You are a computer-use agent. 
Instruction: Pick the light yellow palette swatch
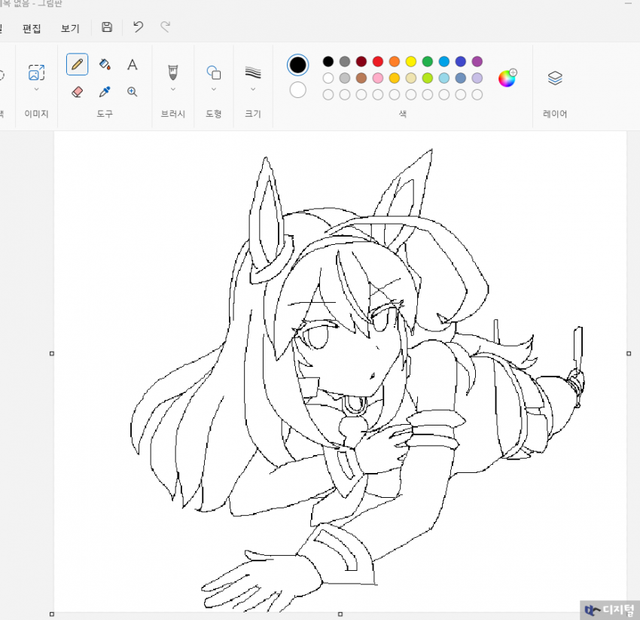(x=411, y=78)
